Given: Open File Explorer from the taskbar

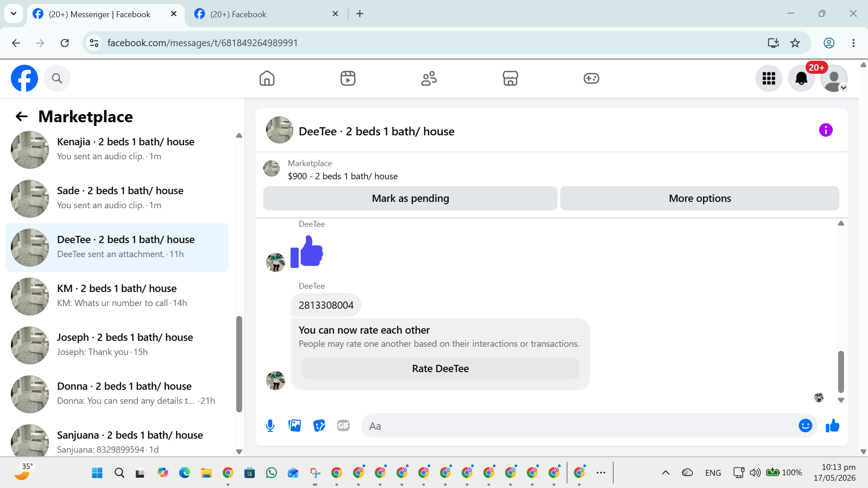Looking at the screenshot, I should click(x=206, y=473).
